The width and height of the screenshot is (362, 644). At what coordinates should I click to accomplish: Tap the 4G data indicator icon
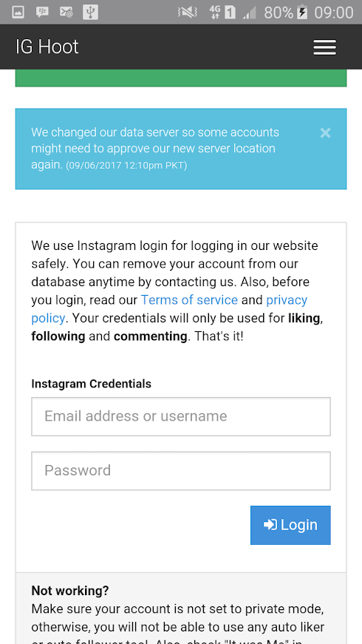click(x=215, y=13)
